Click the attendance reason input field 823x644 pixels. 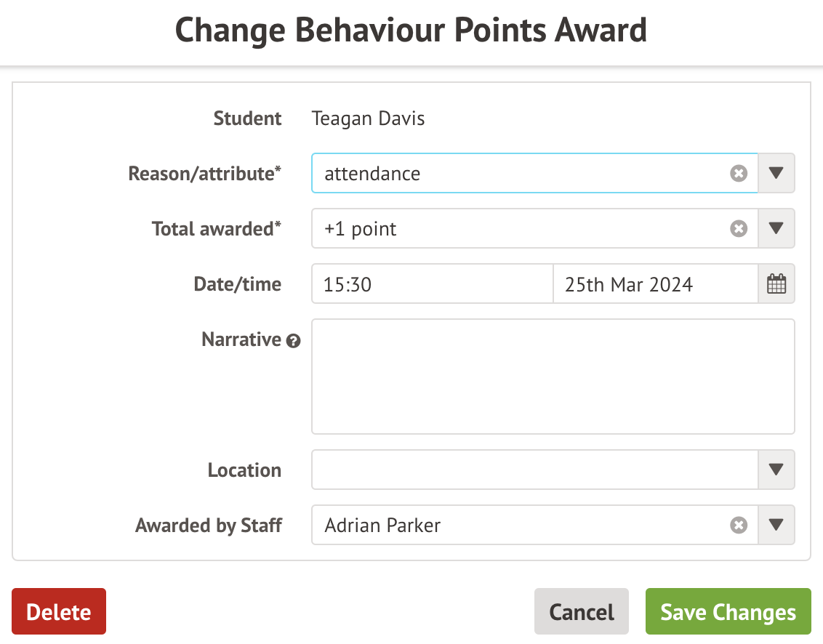516,174
